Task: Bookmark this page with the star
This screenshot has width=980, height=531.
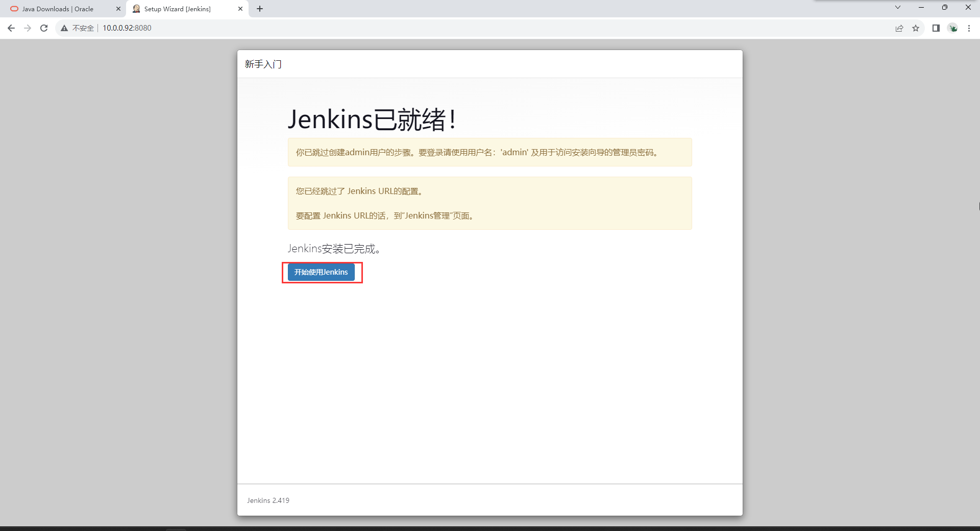Action: (x=916, y=28)
